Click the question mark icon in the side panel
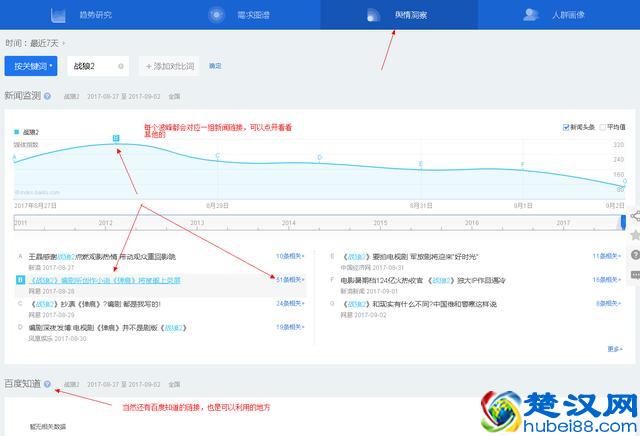 [635, 255]
